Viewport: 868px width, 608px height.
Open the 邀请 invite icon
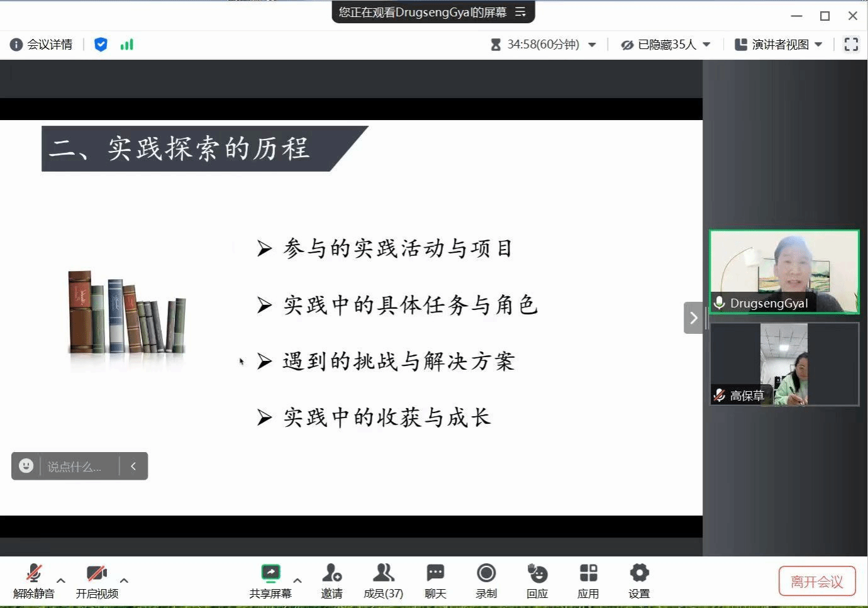tap(331, 573)
